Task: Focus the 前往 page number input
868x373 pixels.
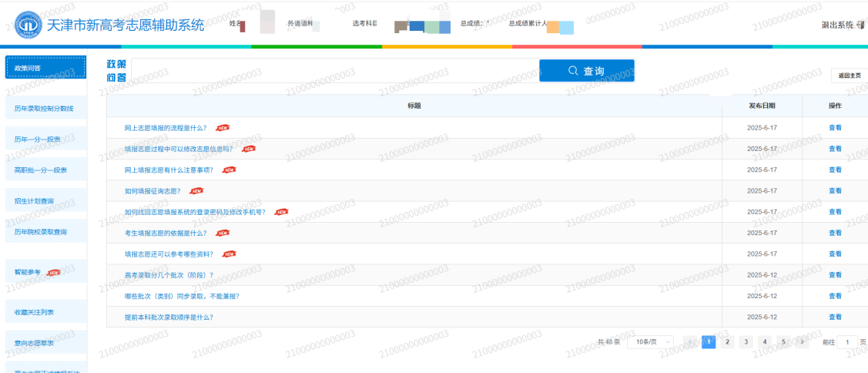Action: [847, 342]
